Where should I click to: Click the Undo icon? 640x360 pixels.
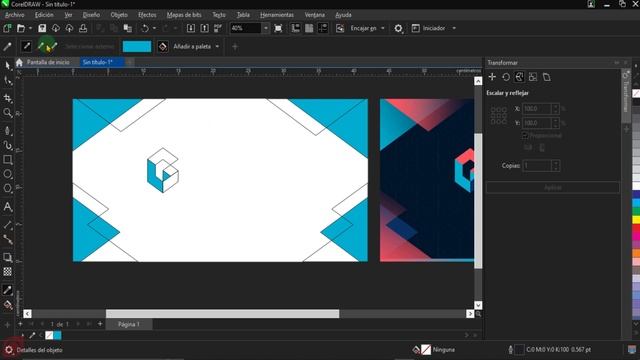tap(144, 28)
